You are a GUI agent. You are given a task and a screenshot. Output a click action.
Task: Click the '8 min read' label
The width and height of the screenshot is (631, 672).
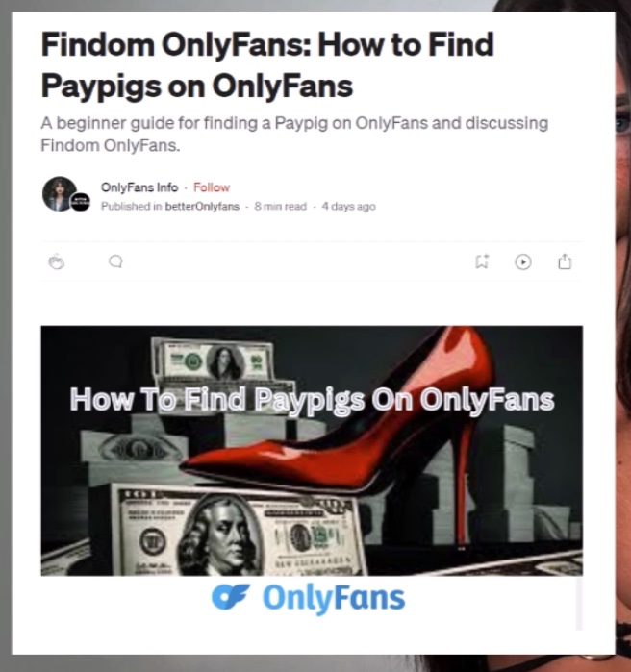pos(280,207)
